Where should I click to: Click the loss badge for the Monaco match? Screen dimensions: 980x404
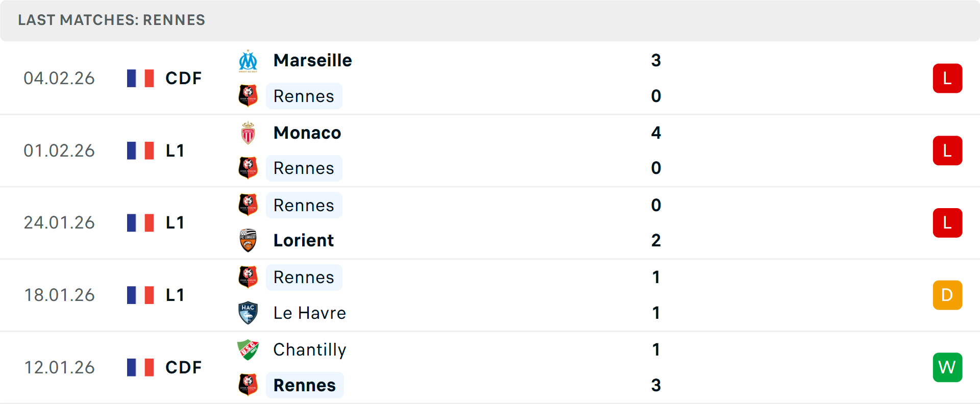(947, 151)
